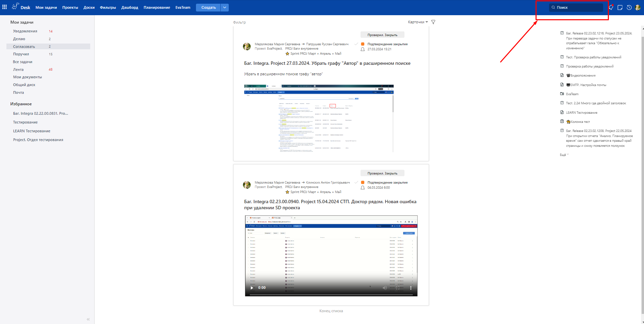This screenshot has height=324, width=644.
Task: Open title "Убрать графу Автор в расширенном поиске"
Action: click(x=327, y=63)
